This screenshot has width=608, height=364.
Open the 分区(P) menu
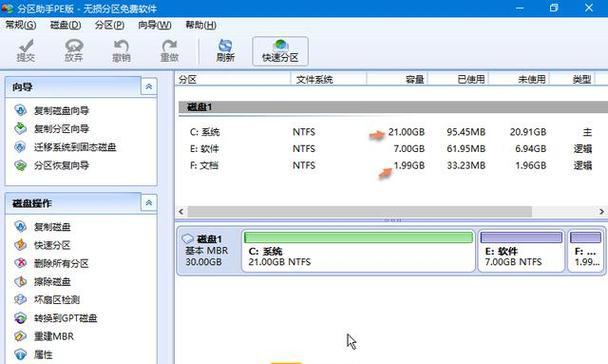(x=110, y=25)
